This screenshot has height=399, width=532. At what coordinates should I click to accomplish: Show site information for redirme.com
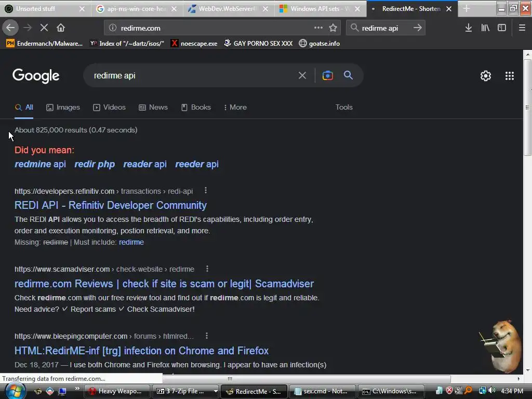click(x=113, y=28)
